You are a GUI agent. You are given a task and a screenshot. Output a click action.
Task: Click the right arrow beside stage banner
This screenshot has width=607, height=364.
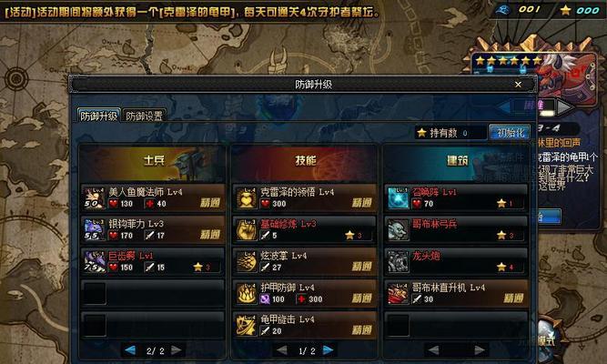[564, 107]
